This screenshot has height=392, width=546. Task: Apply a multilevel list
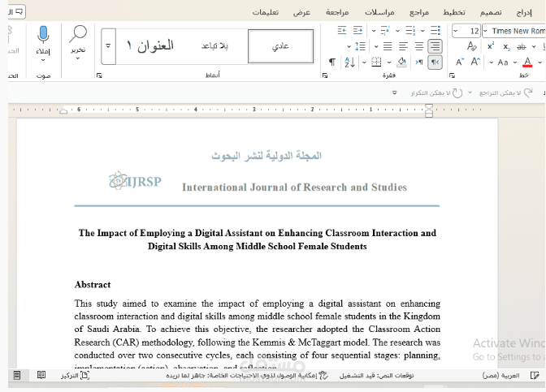(385, 31)
